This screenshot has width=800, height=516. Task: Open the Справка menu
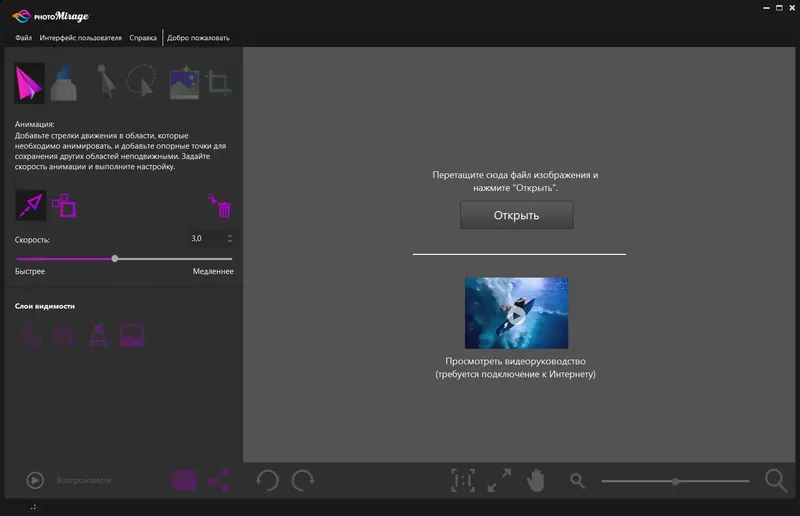tap(143, 38)
